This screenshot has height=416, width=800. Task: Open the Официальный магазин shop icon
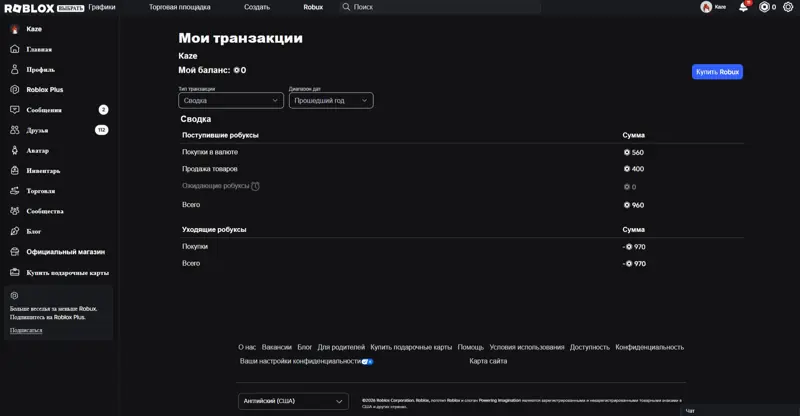pos(15,252)
